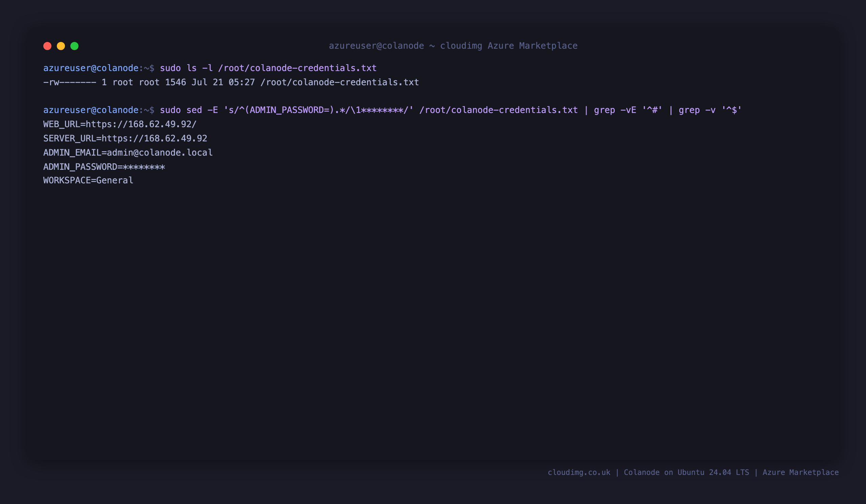Click the first 'azureuser@colanode' prompt
Screen dimensions: 866x504
coord(91,68)
